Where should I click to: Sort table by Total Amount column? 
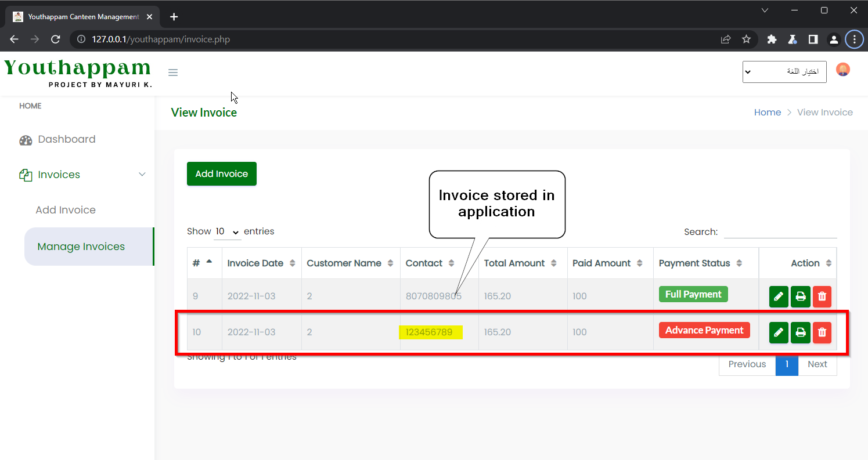523,263
